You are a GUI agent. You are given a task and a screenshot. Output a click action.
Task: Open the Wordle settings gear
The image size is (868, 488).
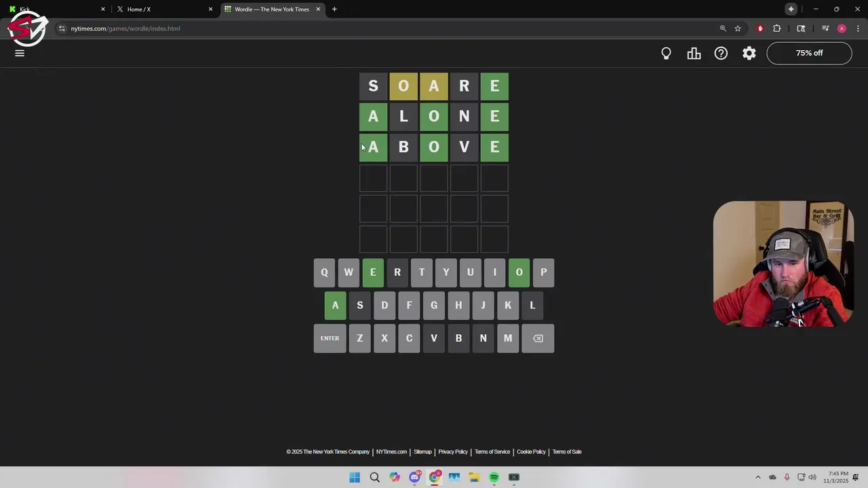[x=749, y=53]
